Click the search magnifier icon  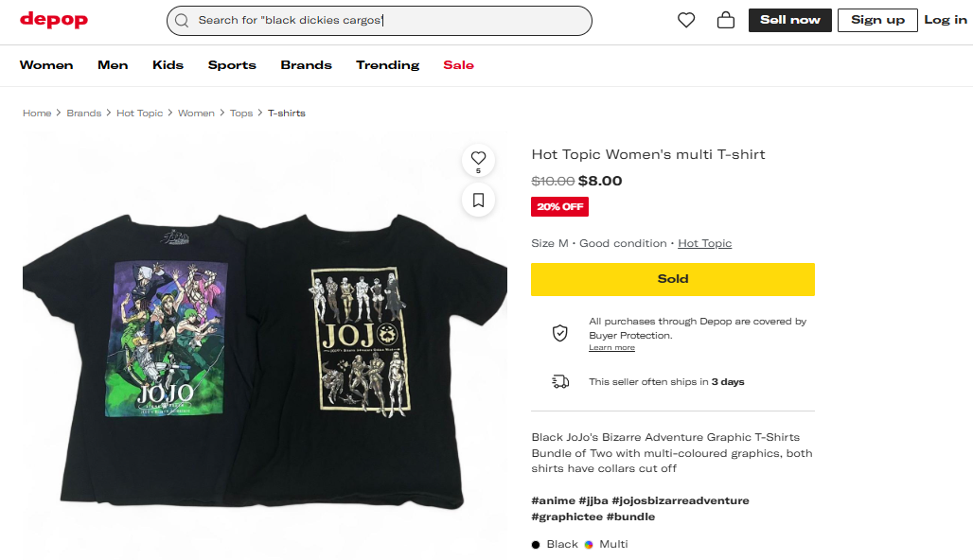(x=182, y=21)
